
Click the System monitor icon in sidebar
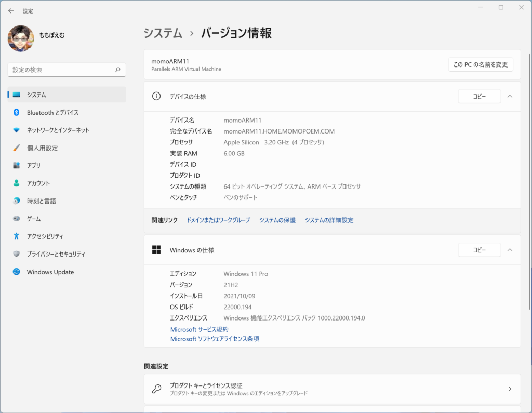click(x=16, y=95)
